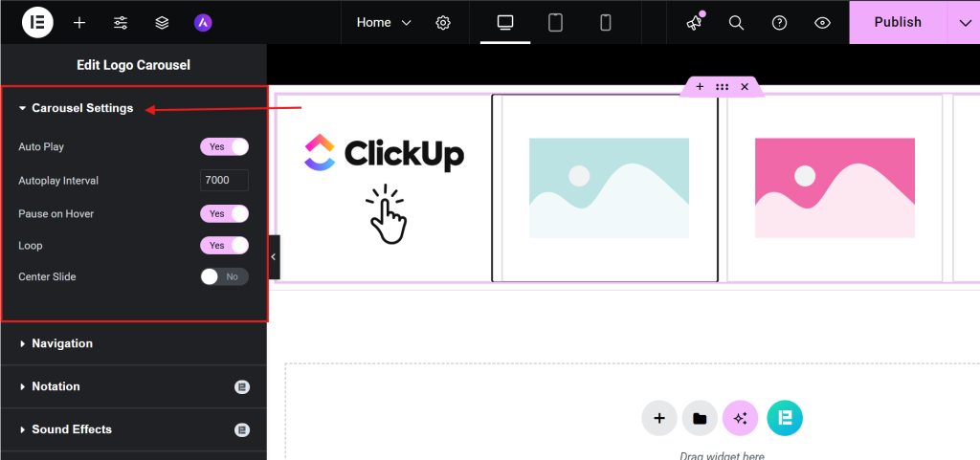
Task: Open the Structure layers icon
Action: tap(162, 22)
